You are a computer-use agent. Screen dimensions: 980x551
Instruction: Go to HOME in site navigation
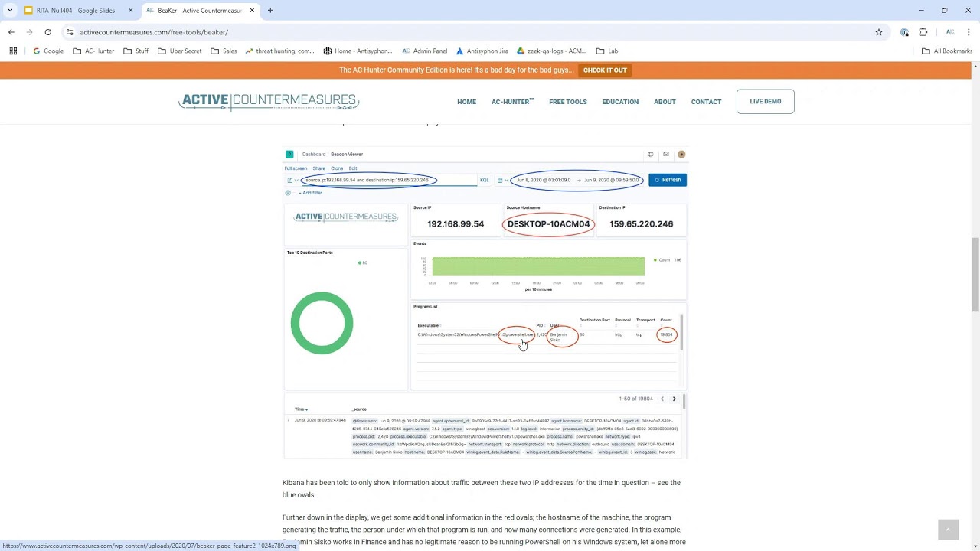[466, 102]
